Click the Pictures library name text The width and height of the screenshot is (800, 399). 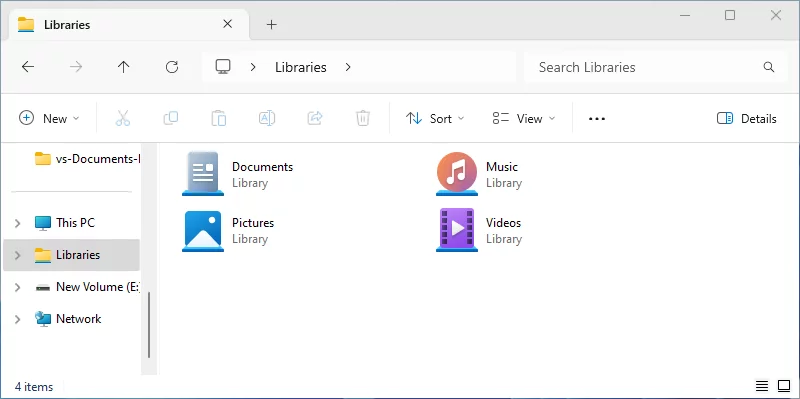(x=253, y=223)
